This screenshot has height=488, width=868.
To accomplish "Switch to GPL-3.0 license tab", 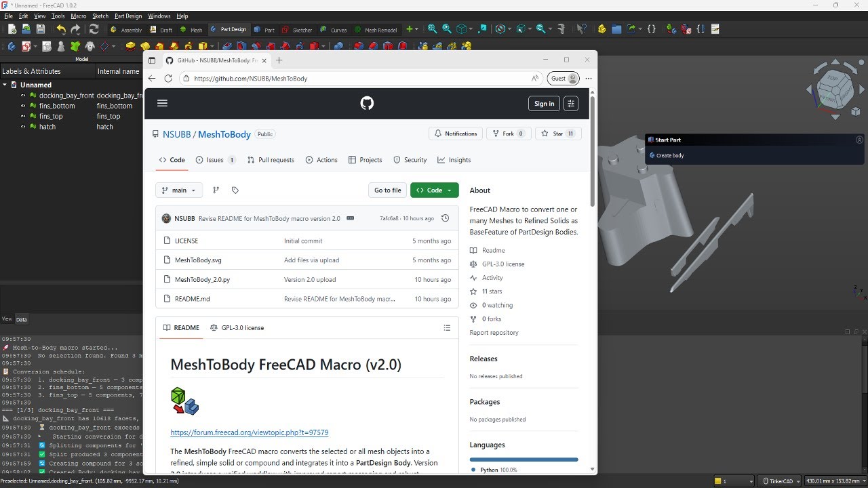I will click(x=237, y=328).
